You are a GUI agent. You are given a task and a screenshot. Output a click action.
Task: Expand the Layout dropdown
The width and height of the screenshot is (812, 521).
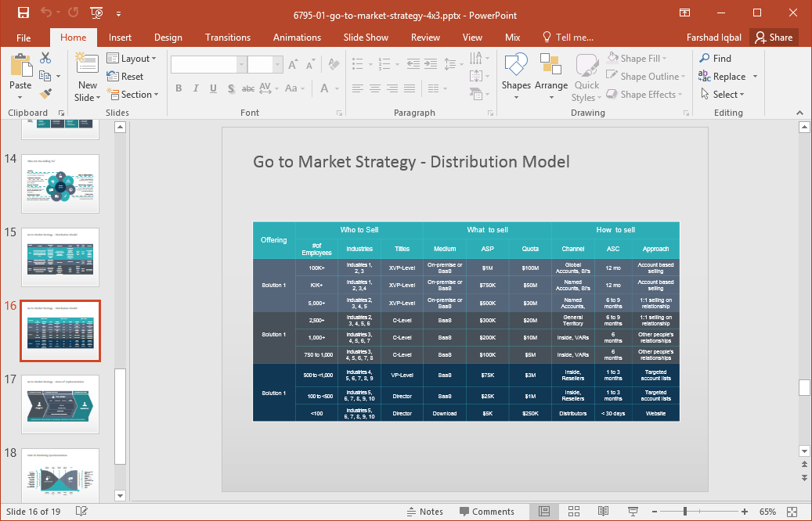132,59
